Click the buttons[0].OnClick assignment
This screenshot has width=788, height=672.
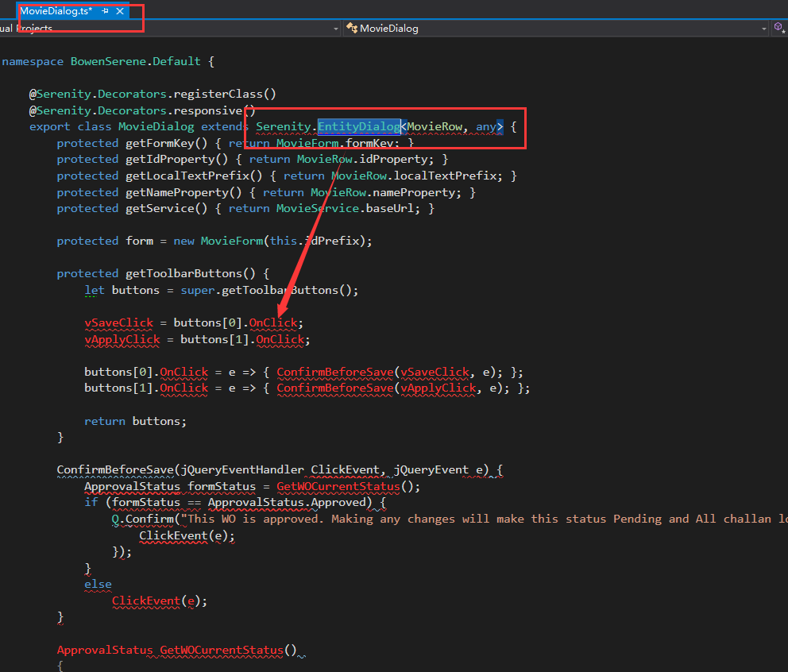(x=183, y=372)
